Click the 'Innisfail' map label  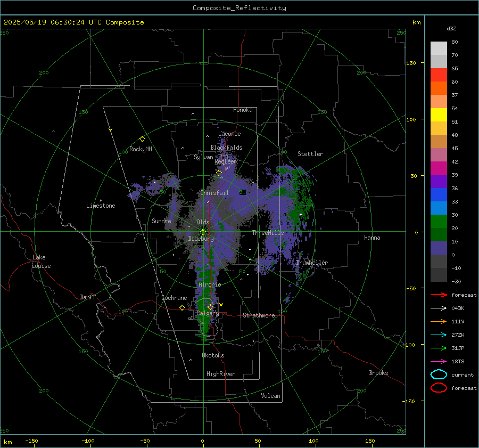coord(214,193)
